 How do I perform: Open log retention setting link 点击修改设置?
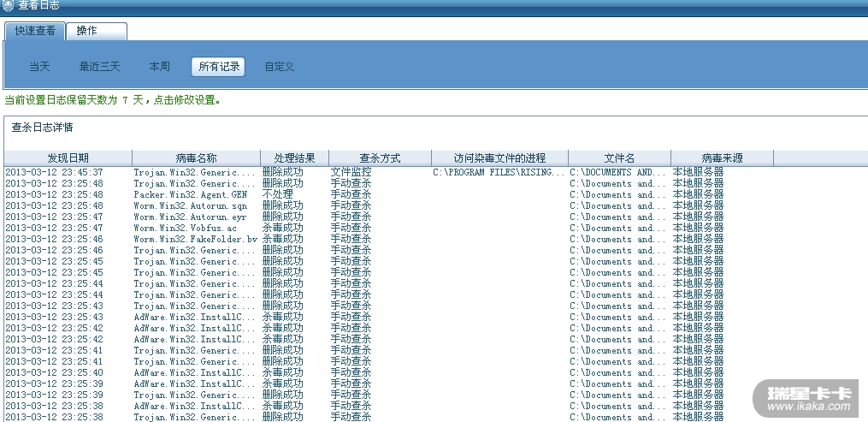coord(187,100)
